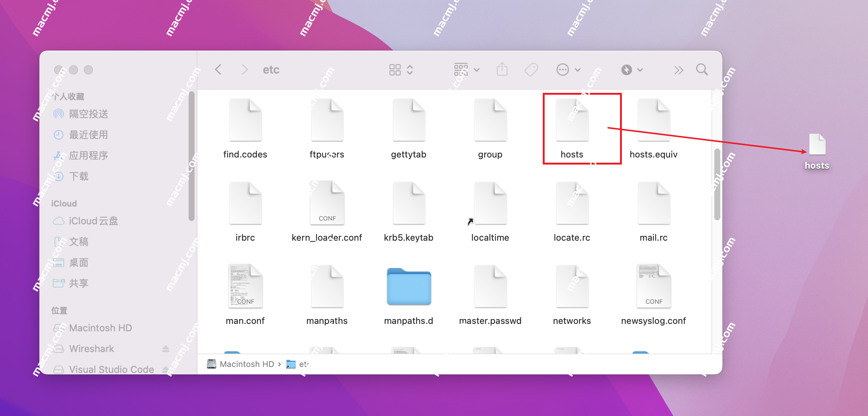Open 下载 (Downloads) in sidebar
868x416 pixels.
point(71,176)
